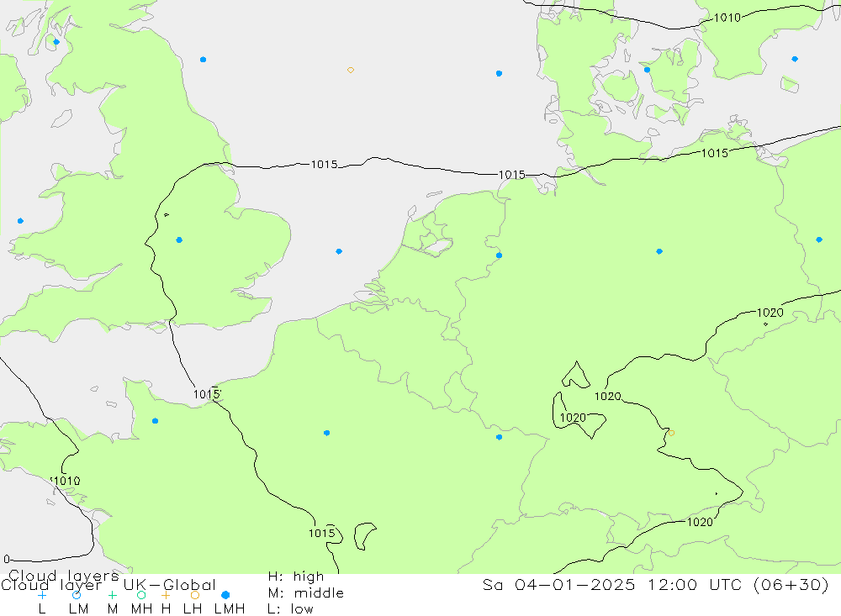Click the 1015 label over the western North Sea
This screenshot has height=616, width=841.
click(x=324, y=164)
